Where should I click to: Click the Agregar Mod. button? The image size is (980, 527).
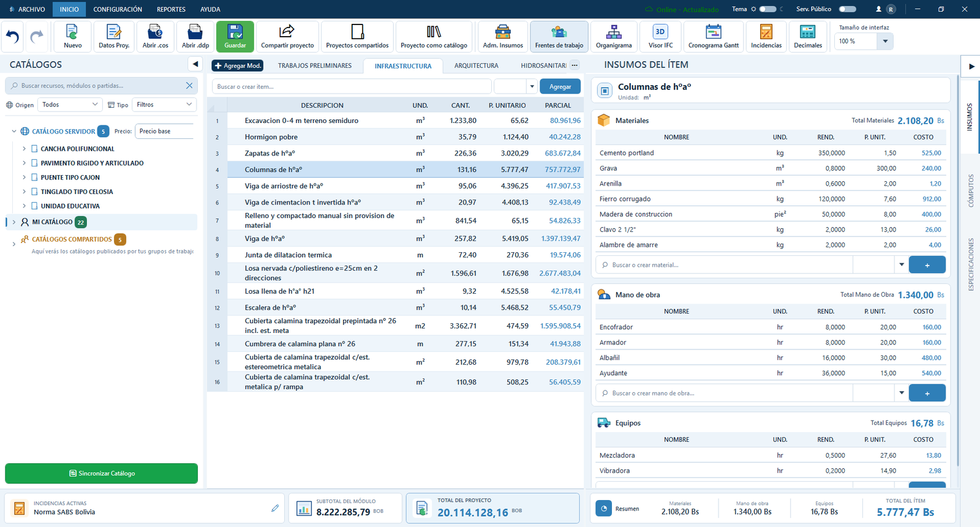[x=238, y=65]
